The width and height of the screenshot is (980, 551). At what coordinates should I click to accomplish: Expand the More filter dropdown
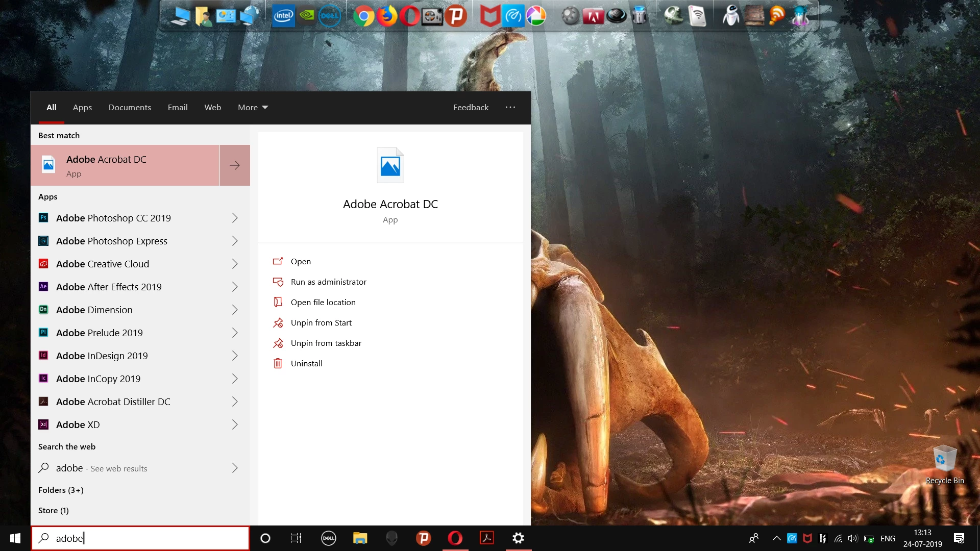click(x=253, y=107)
